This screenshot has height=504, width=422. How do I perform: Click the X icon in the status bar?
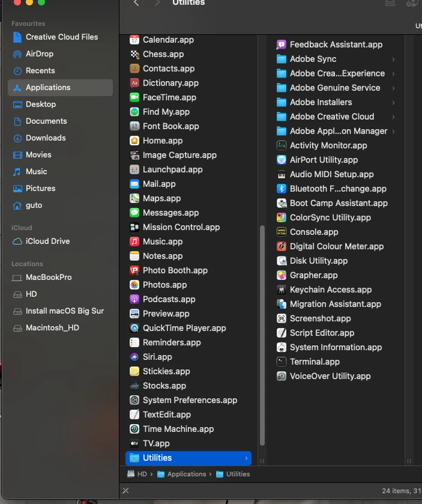click(x=125, y=491)
